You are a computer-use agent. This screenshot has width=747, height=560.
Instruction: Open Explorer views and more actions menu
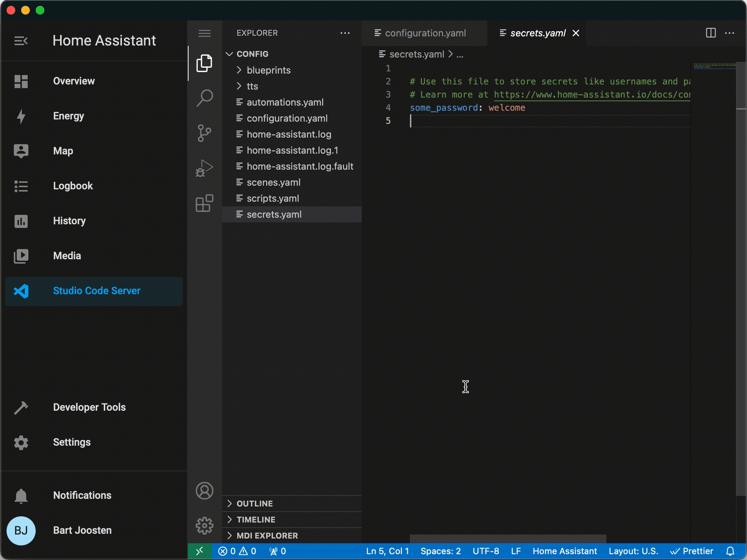(345, 33)
